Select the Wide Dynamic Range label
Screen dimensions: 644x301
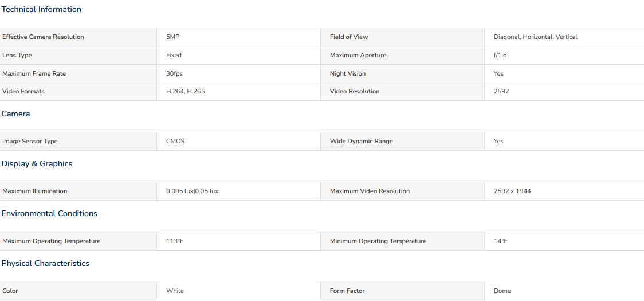(362, 141)
